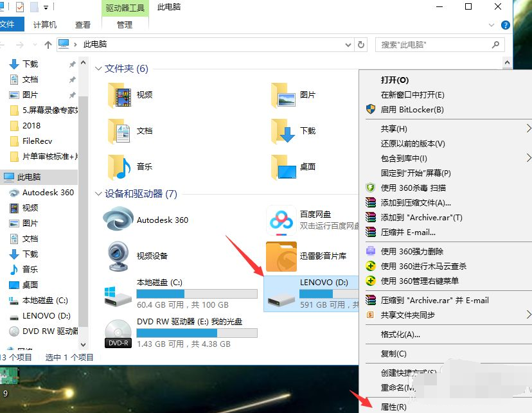Click 启用 BitLocker(B) menu entry

(412, 109)
